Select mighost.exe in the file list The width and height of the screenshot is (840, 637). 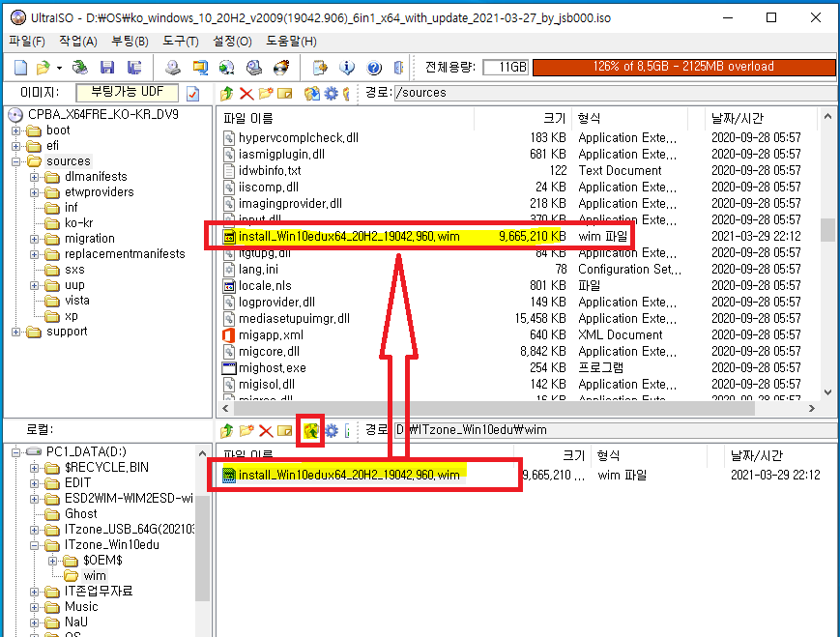tap(273, 368)
